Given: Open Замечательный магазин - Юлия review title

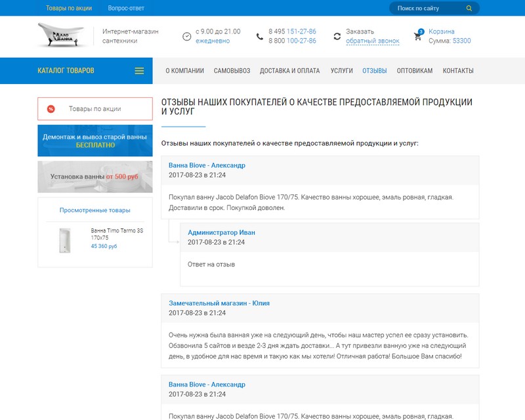Looking at the screenshot, I should pos(219,303).
